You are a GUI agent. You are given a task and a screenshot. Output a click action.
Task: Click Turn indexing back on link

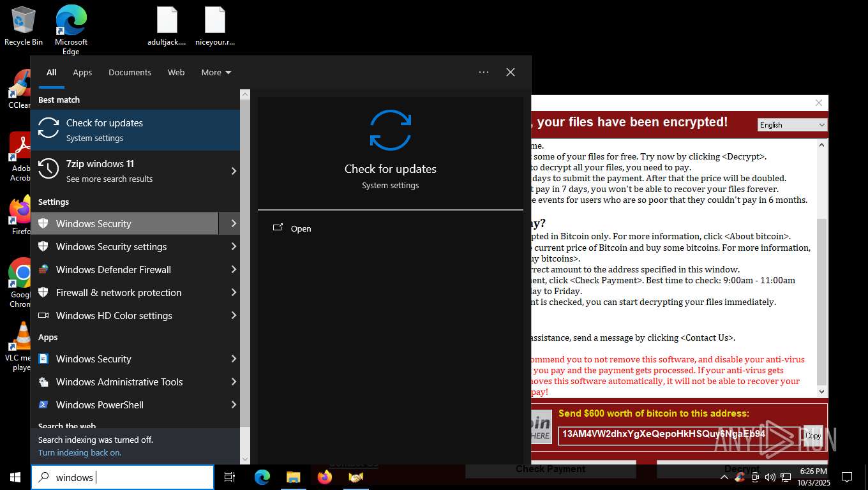[x=80, y=452]
